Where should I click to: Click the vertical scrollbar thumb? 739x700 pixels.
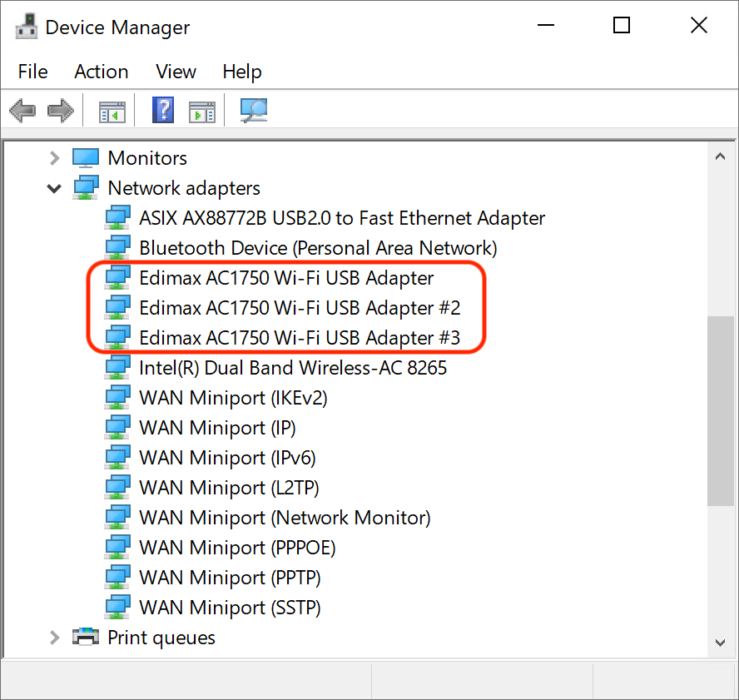click(x=720, y=410)
